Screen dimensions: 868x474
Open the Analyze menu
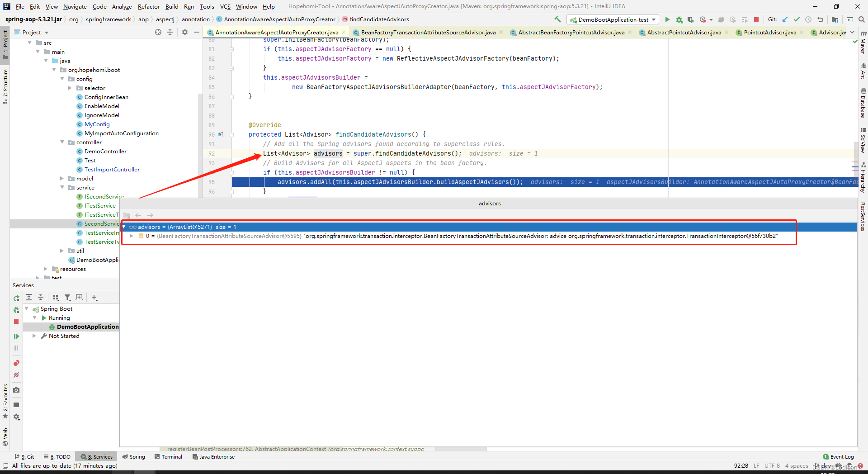point(122,6)
